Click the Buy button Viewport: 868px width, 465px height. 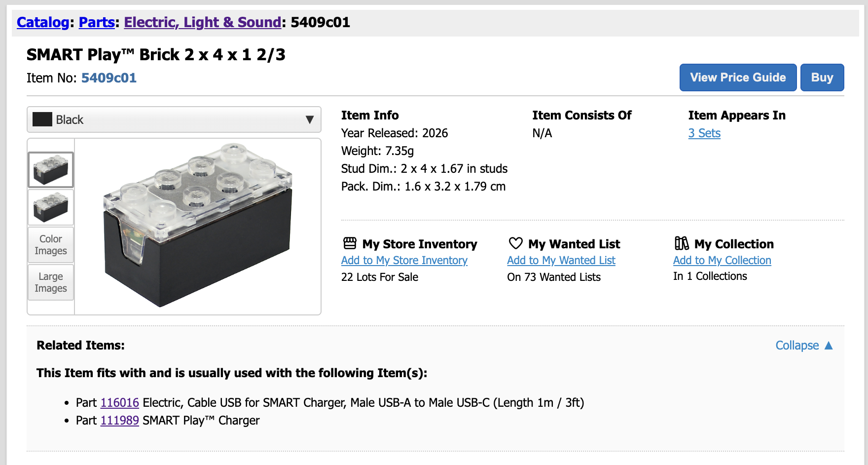[x=822, y=77]
